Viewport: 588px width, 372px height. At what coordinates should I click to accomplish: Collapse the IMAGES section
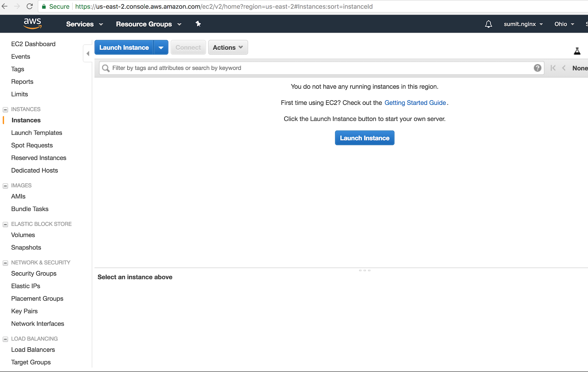(x=6, y=186)
